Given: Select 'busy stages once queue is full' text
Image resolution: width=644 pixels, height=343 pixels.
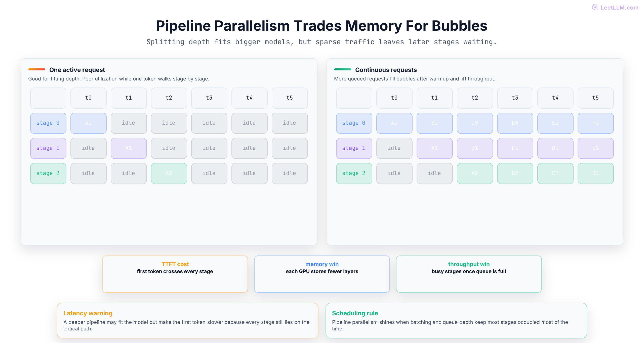Looking at the screenshot, I should [x=469, y=271].
